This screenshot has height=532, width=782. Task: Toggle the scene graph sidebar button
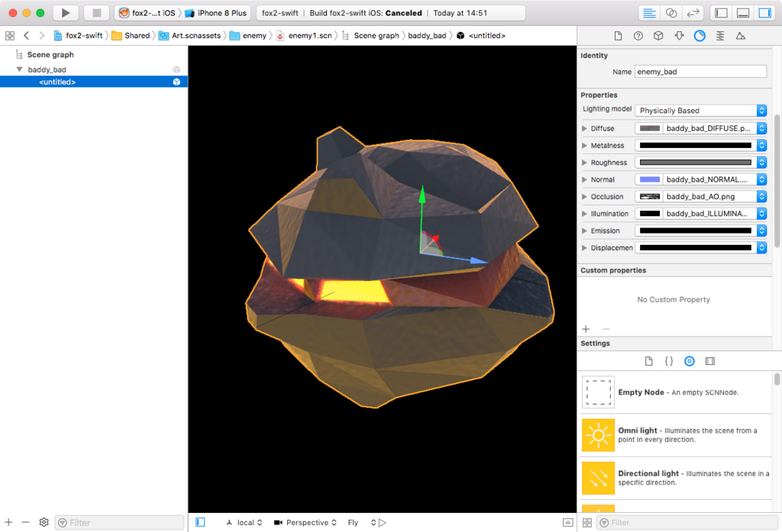pyautogui.click(x=200, y=522)
